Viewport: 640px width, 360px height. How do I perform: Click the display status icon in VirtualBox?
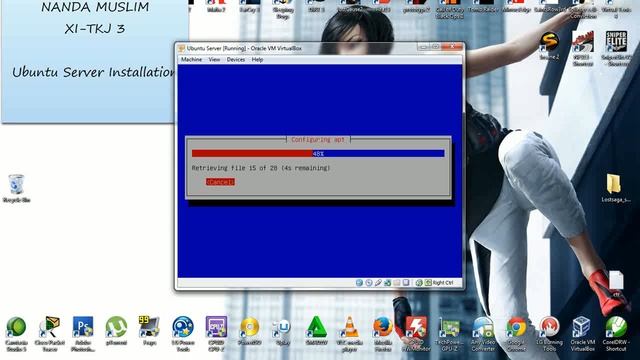pos(406,282)
